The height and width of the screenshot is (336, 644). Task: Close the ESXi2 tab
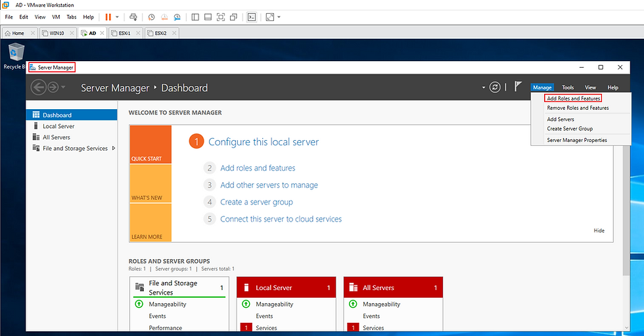tap(174, 34)
